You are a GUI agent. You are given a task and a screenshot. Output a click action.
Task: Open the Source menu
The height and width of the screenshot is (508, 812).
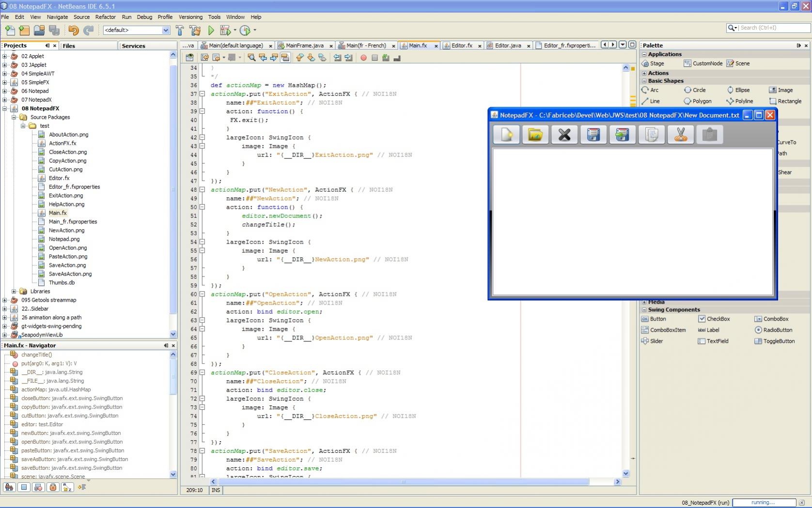click(x=81, y=17)
